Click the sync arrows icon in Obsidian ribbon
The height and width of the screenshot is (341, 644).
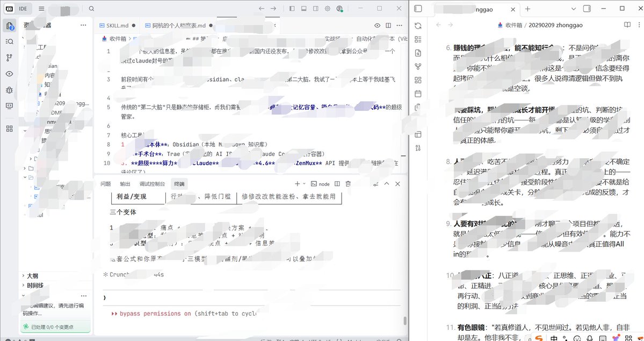(x=418, y=26)
